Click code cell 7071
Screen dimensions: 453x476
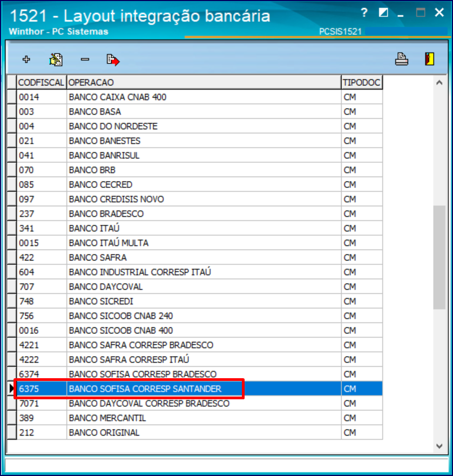click(42, 404)
